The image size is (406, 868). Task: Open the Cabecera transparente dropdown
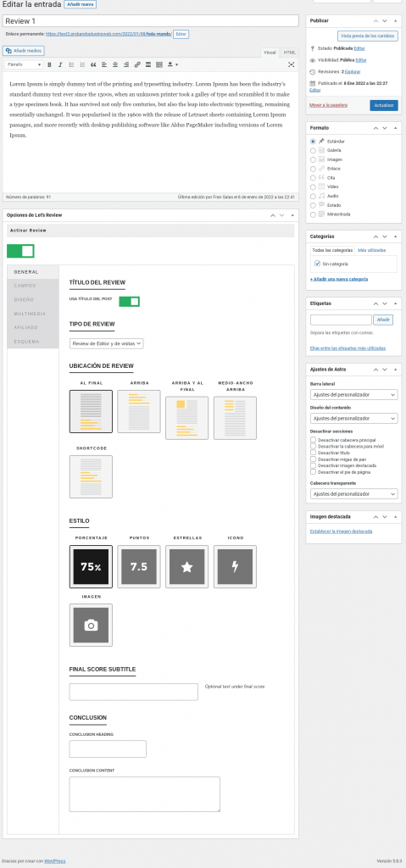[354, 494]
